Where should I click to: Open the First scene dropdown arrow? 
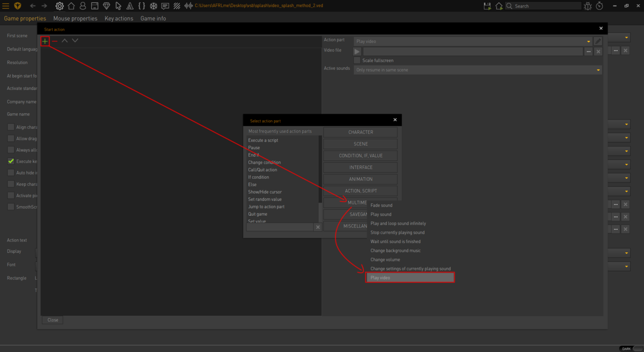coord(626,38)
